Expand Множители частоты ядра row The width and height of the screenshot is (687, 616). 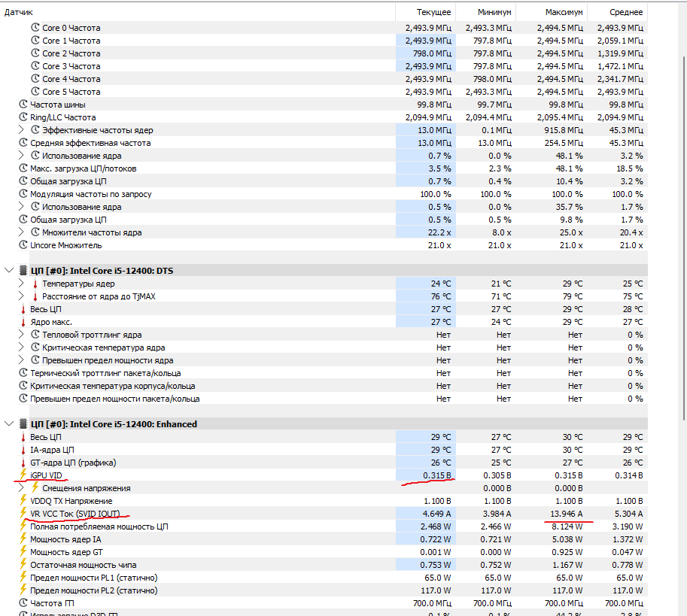click(x=21, y=232)
